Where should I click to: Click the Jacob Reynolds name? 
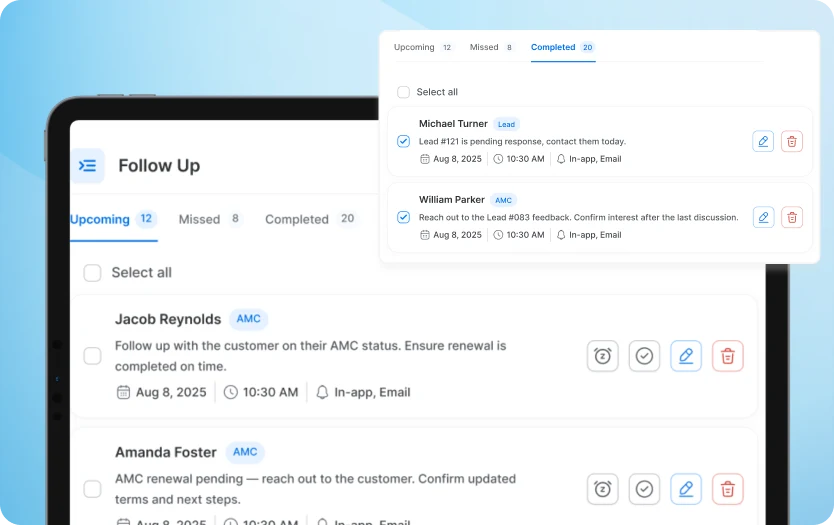click(168, 319)
